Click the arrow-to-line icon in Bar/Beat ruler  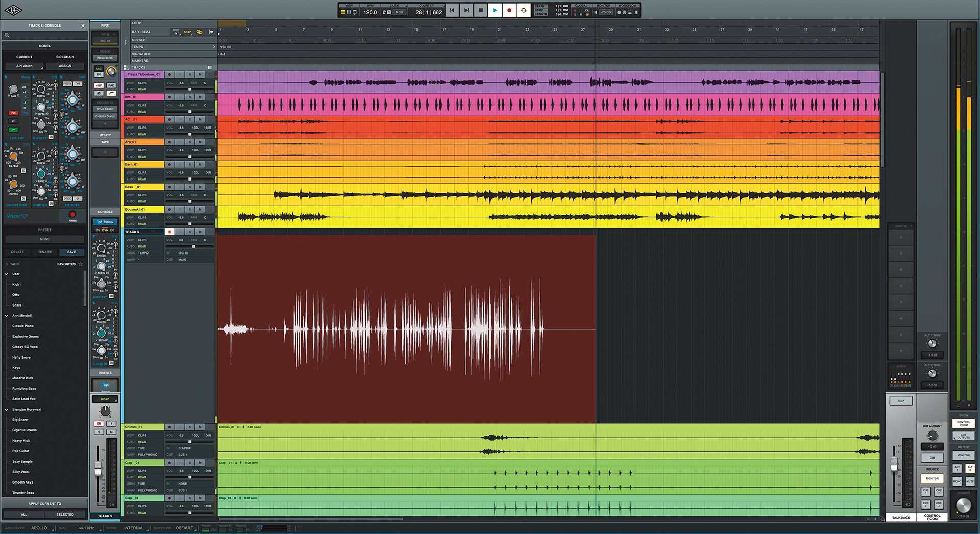coord(211,32)
